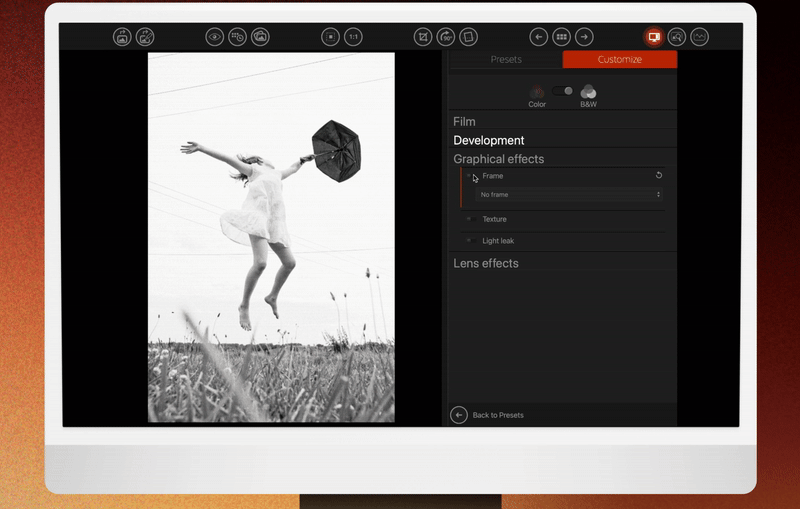Switch to the Presets tab

(x=506, y=59)
